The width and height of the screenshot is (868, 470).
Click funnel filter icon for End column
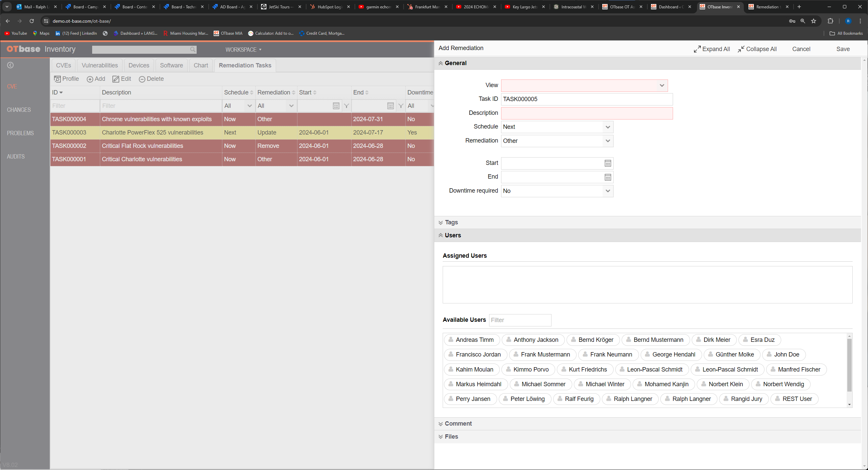(x=401, y=106)
